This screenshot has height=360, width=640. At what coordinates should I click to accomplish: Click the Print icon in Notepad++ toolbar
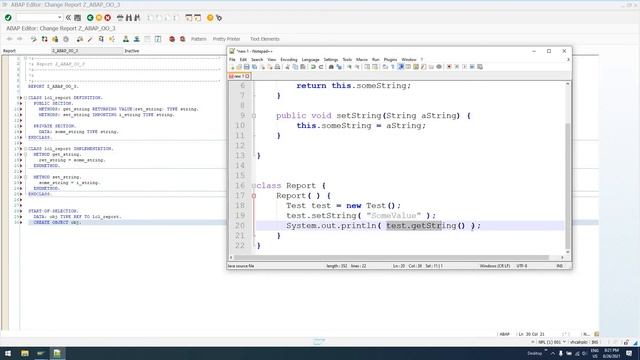click(x=277, y=67)
